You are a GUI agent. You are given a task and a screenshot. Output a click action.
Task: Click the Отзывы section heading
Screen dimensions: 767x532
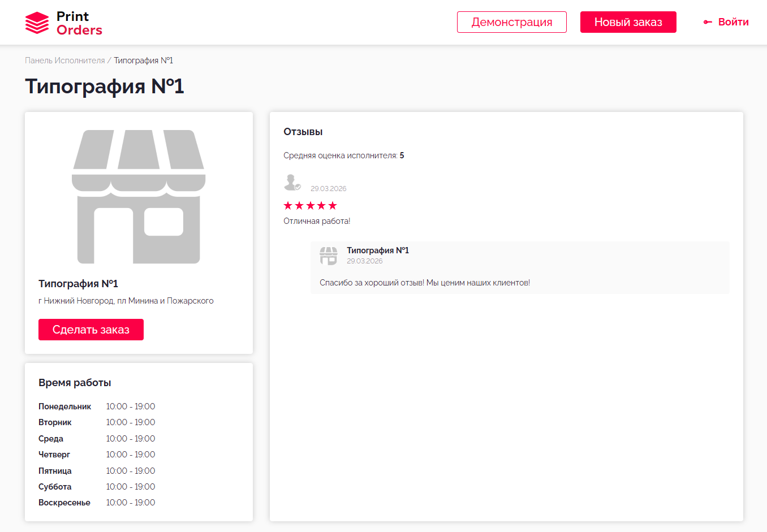303,132
